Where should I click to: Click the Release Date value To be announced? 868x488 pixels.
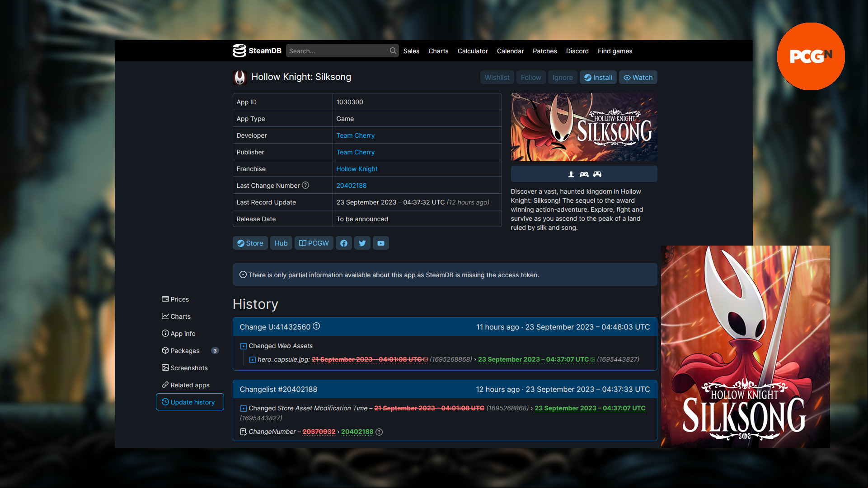(362, 219)
